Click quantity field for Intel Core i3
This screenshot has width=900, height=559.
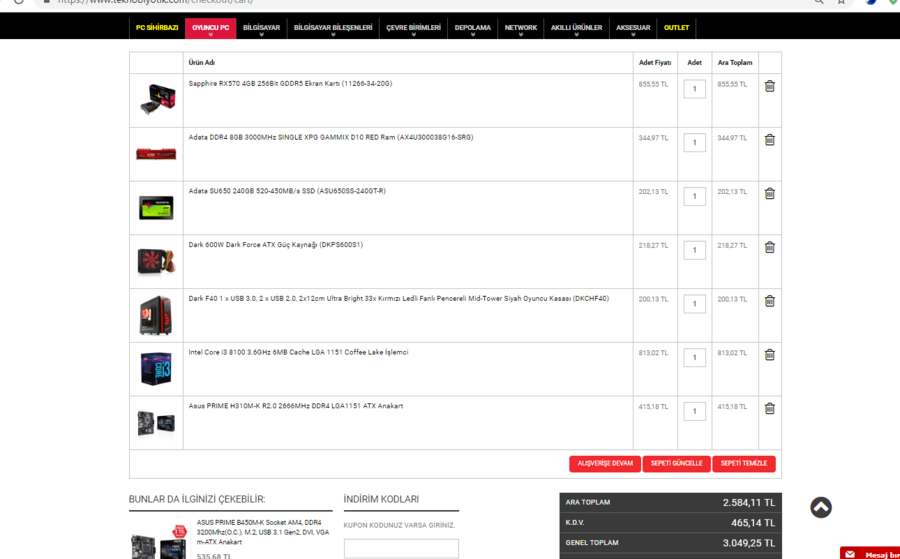[x=695, y=358]
